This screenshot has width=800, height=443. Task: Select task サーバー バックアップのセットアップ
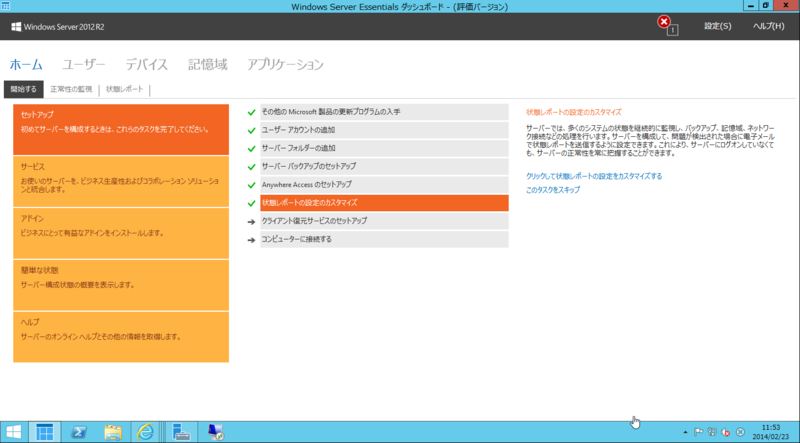[384, 166]
